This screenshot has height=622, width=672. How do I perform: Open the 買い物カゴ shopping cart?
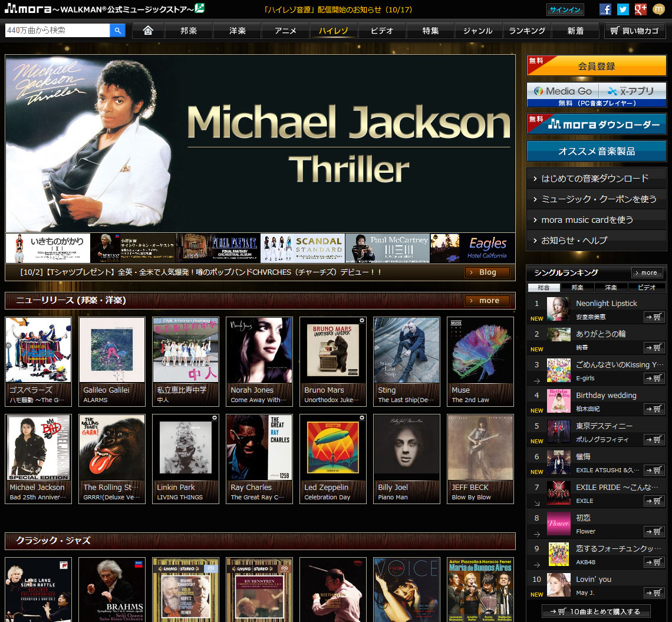(x=635, y=31)
